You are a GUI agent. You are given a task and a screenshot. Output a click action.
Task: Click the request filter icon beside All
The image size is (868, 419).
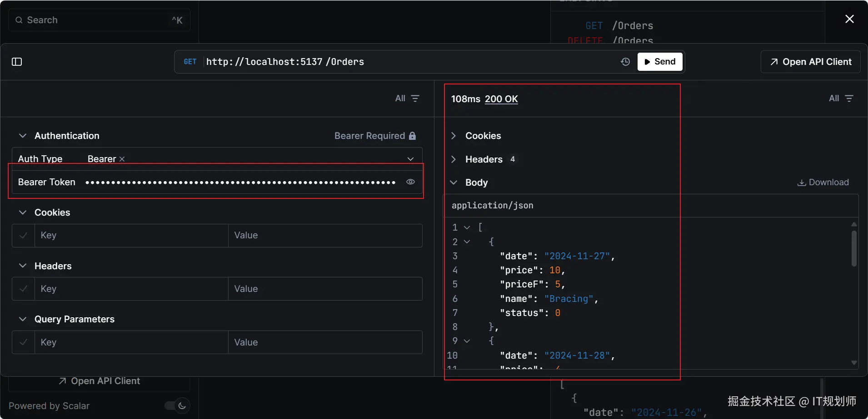(x=415, y=99)
